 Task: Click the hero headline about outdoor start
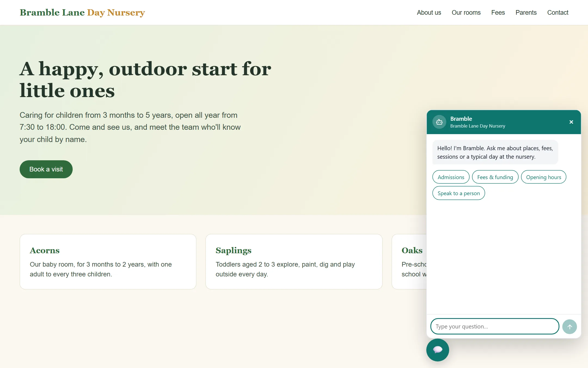[x=145, y=79]
